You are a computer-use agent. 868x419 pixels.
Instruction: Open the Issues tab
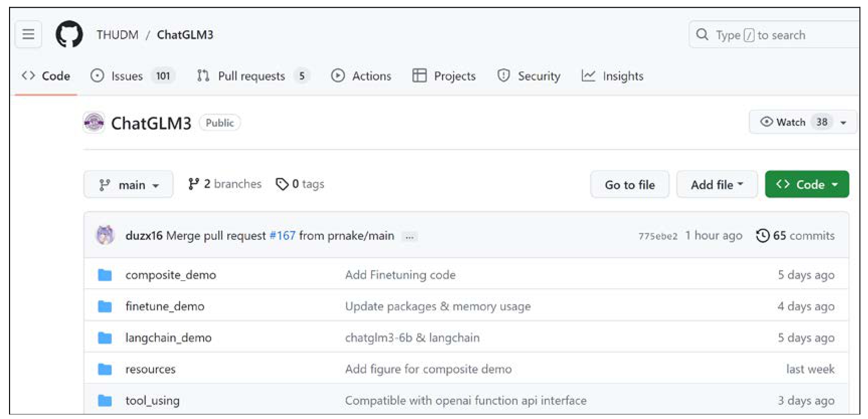(133, 76)
